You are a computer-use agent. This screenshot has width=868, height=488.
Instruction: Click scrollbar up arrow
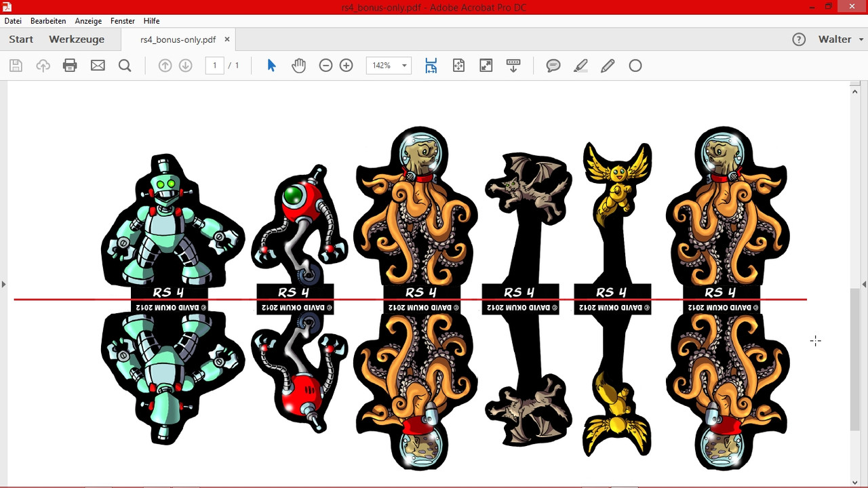point(854,91)
